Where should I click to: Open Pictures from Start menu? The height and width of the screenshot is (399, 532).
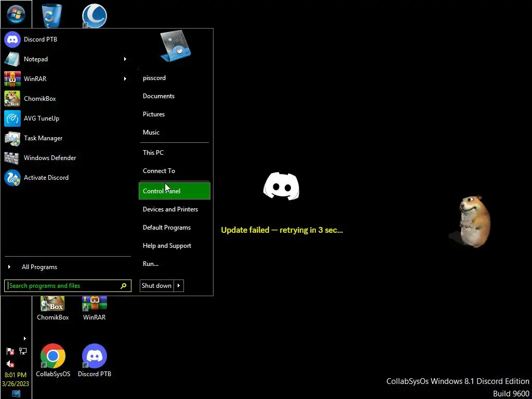coord(175,114)
